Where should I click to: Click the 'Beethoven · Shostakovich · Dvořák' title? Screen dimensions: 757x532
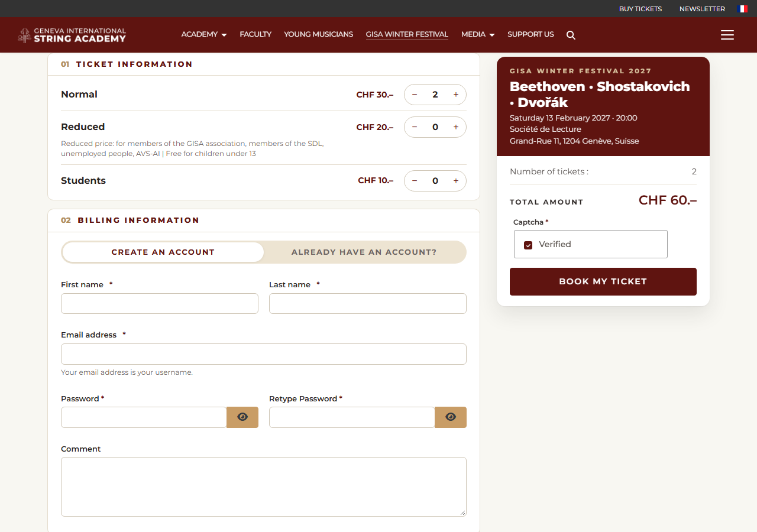click(600, 94)
